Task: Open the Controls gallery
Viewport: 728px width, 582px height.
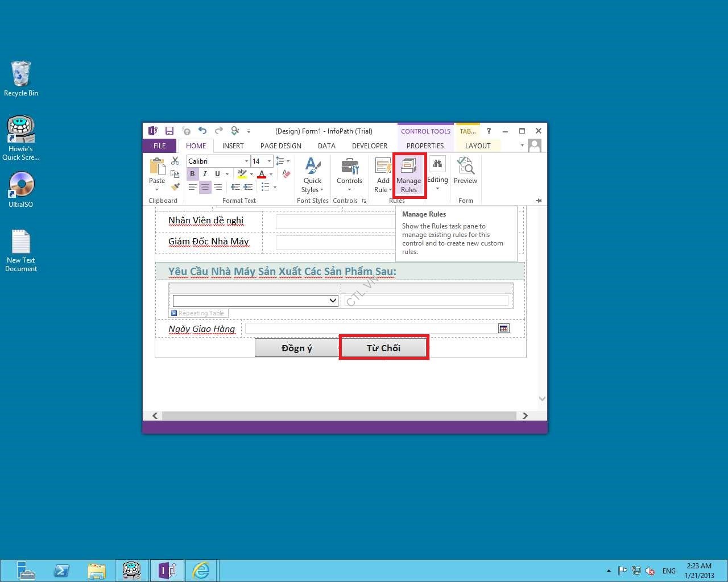Action: click(x=349, y=174)
